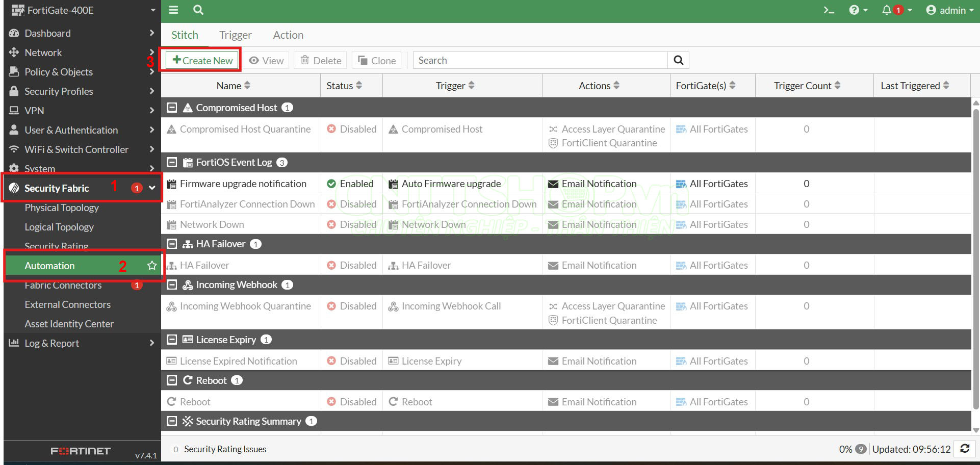Expand the Policy & Objects menu
This screenshot has width=980, height=465.
click(59, 72)
